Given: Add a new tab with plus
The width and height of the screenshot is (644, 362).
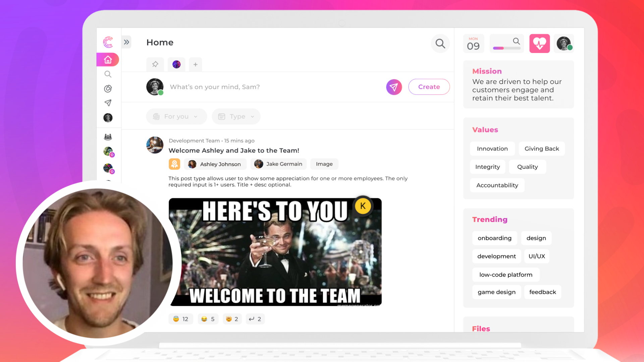Looking at the screenshot, I should coord(195,64).
